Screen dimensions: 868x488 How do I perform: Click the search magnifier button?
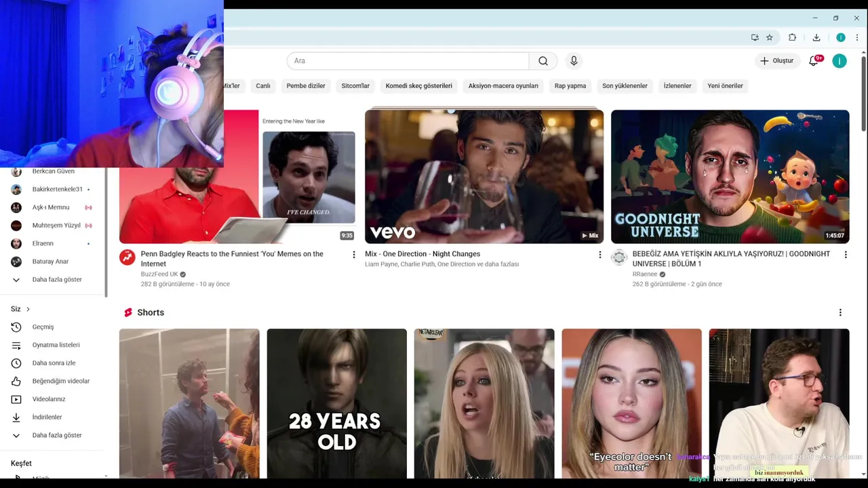(543, 61)
